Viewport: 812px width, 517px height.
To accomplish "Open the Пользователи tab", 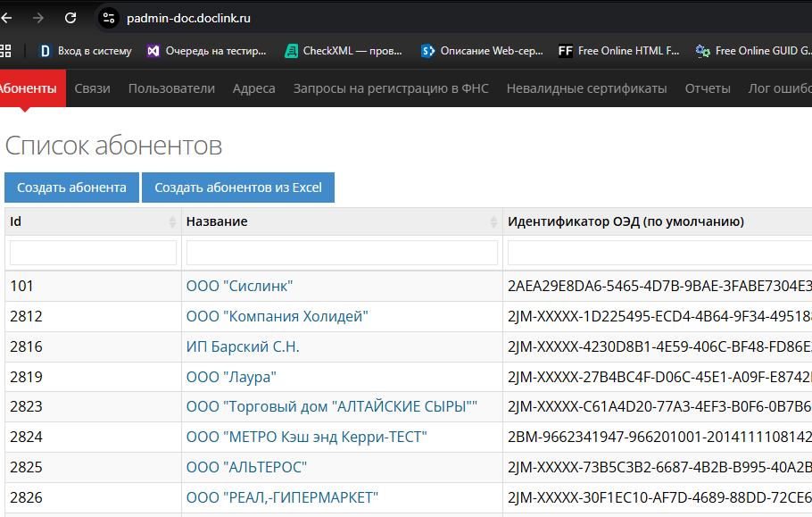I will coord(171,88).
